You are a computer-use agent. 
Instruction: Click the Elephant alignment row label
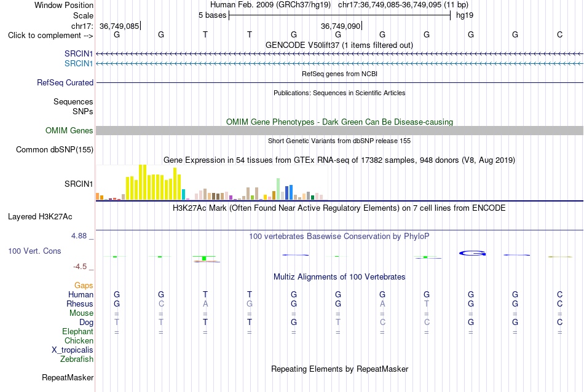coord(77,331)
